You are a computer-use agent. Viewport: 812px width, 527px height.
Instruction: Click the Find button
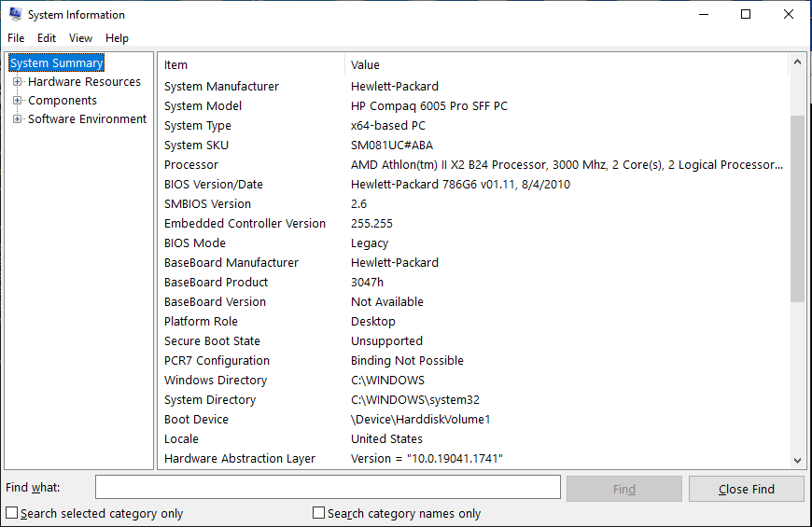[624, 489]
